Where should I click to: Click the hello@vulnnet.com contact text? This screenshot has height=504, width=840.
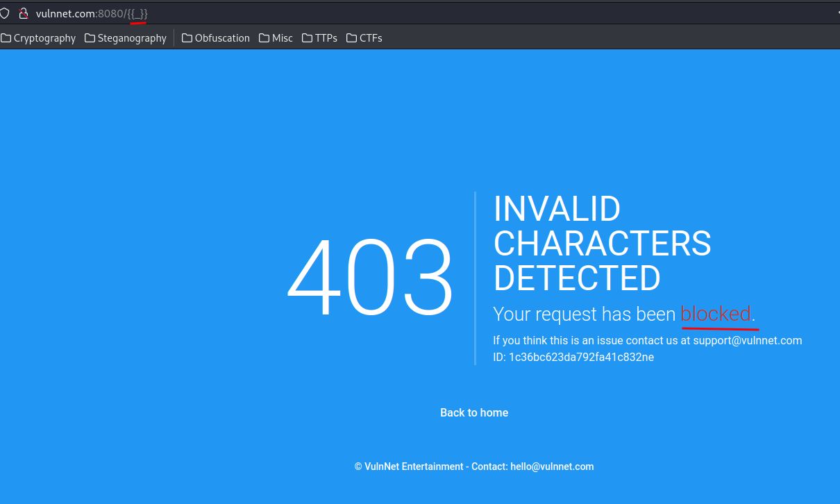click(x=552, y=467)
